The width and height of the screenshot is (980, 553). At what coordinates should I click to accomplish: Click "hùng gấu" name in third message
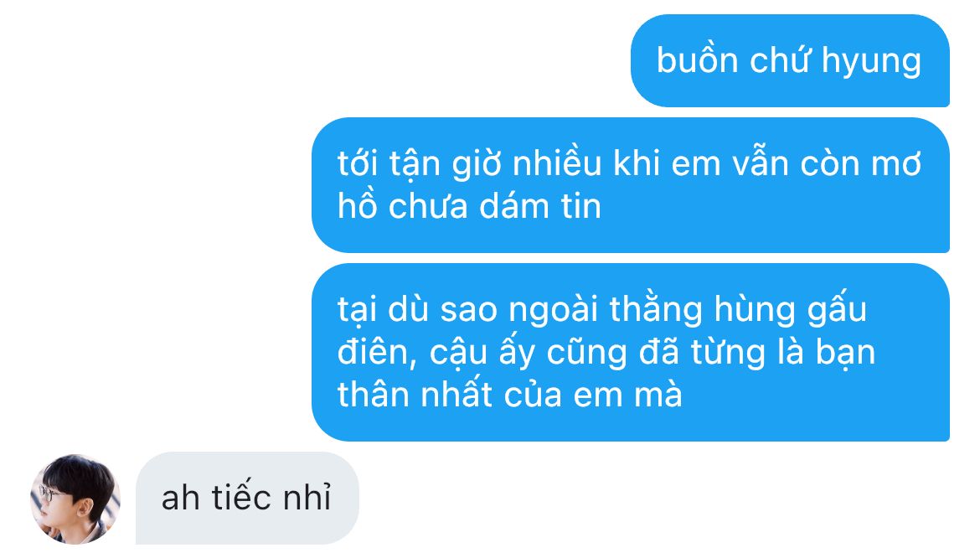point(790,310)
